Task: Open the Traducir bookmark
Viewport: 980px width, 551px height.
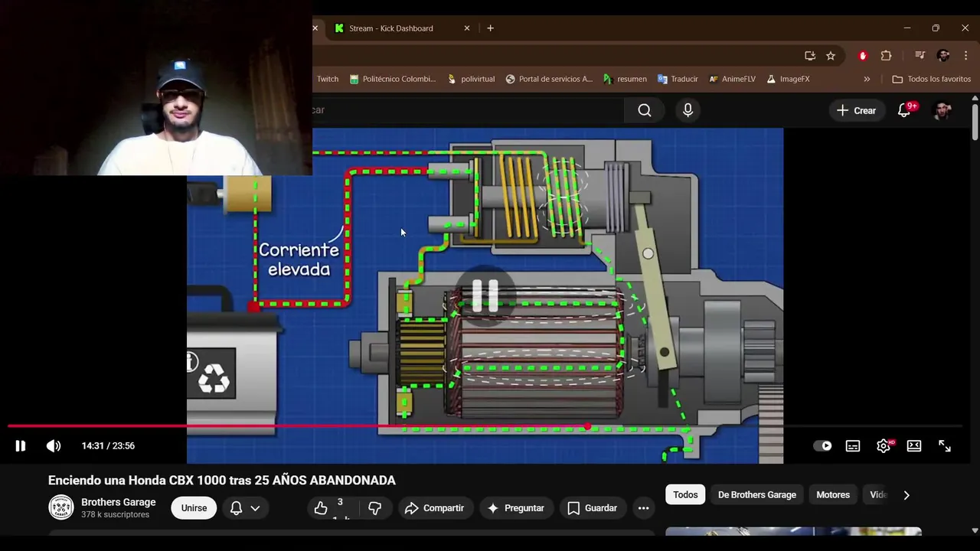Action: click(x=678, y=79)
